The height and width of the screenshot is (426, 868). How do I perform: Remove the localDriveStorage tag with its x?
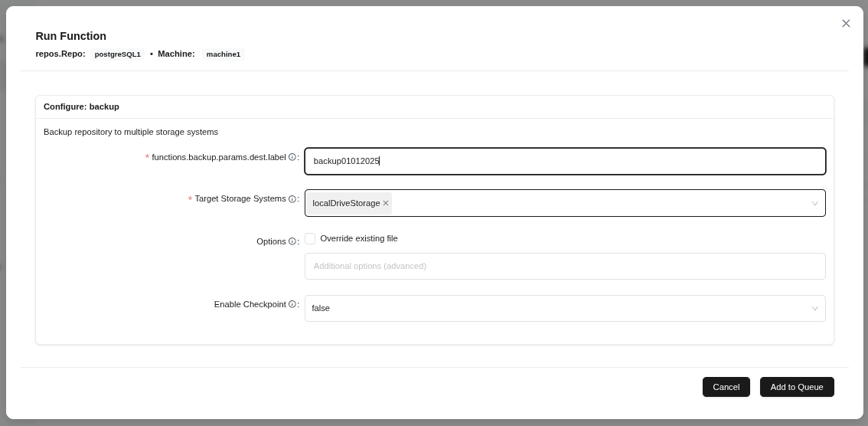(x=386, y=203)
